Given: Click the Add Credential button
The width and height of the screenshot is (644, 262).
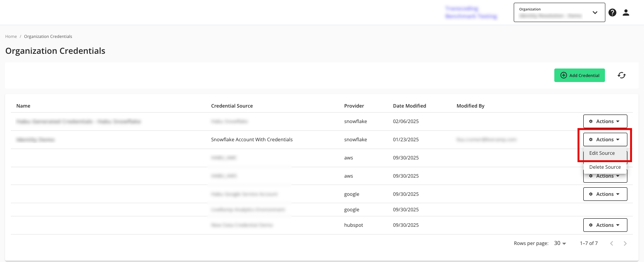Looking at the screenshot, I should point(579,75).
